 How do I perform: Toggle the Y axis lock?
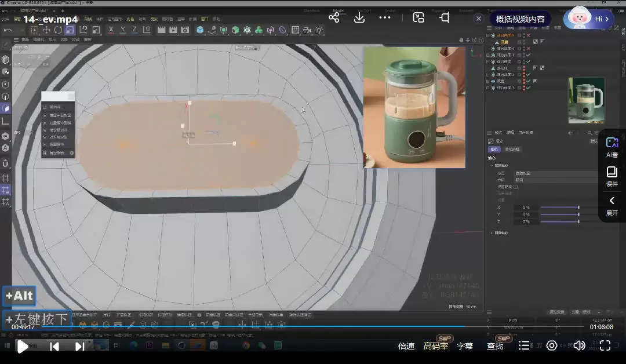point(122,30)
